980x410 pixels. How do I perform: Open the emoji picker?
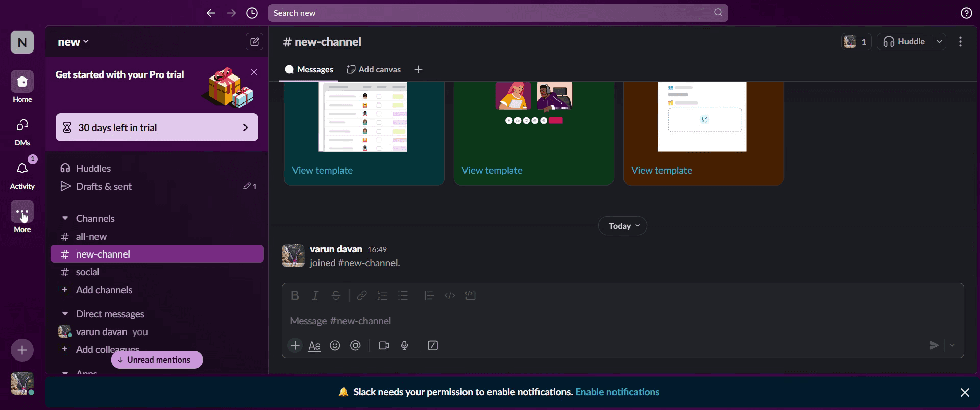[x=335, y=346]
